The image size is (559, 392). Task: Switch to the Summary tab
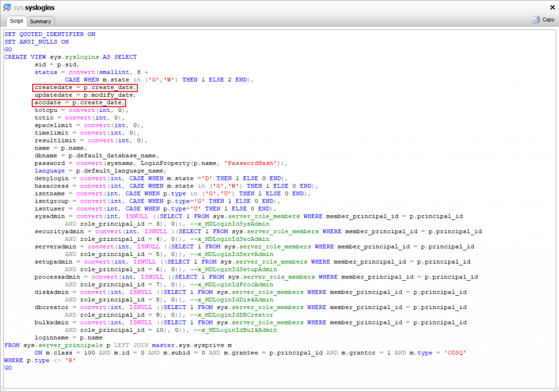tap(40, 21)
